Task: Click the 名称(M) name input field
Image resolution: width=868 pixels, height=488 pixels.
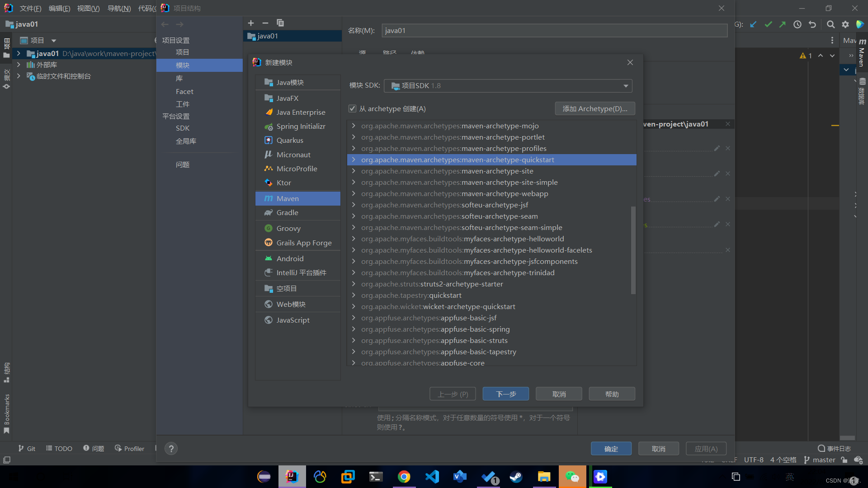Action: tap(554, 30)
